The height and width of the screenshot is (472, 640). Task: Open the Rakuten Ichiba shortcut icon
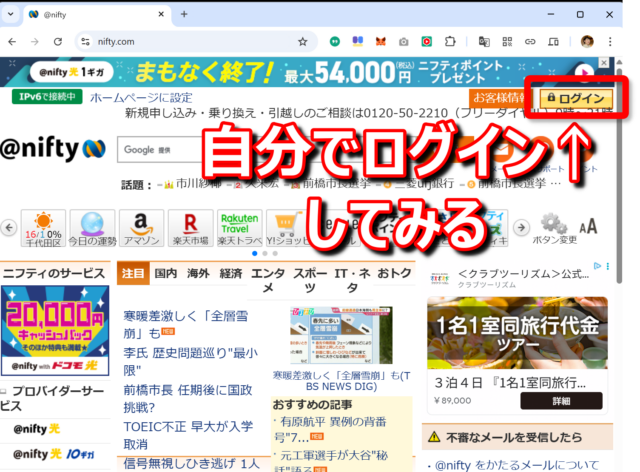(196, 227)
